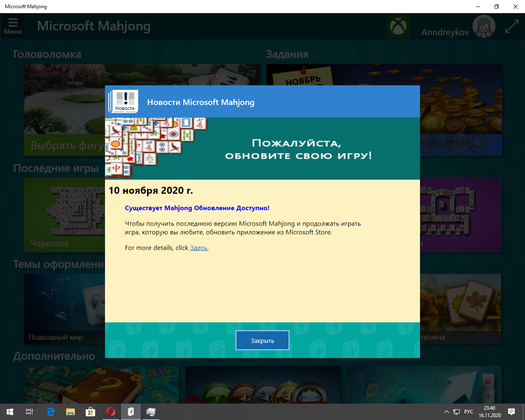
Task: Click the network status tray icon
Action: point(457,412)
